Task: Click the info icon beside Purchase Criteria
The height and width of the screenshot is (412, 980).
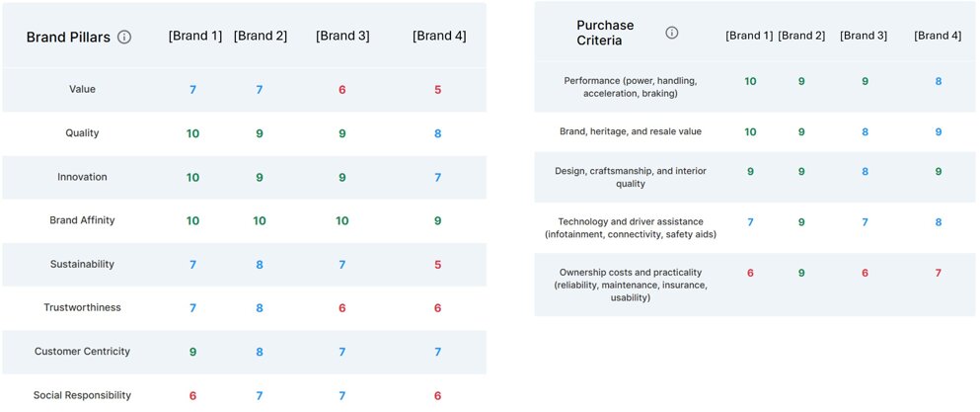Action: [672, 33]
